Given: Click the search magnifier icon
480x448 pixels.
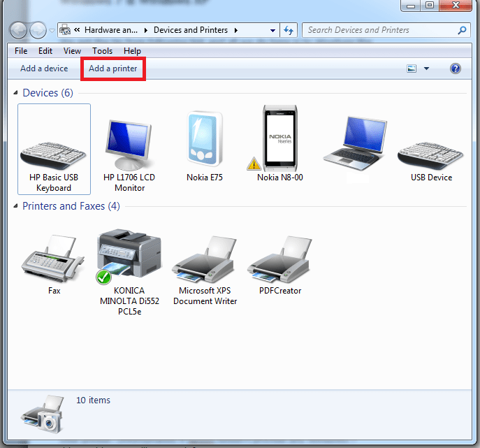Looking at the screenshot, I should 462,30.
